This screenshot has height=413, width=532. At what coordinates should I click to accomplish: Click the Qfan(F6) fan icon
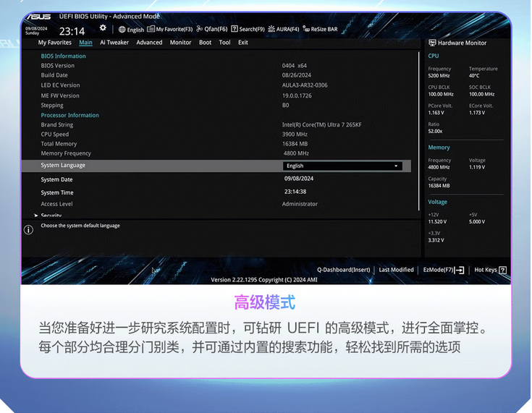pos(200,29)
